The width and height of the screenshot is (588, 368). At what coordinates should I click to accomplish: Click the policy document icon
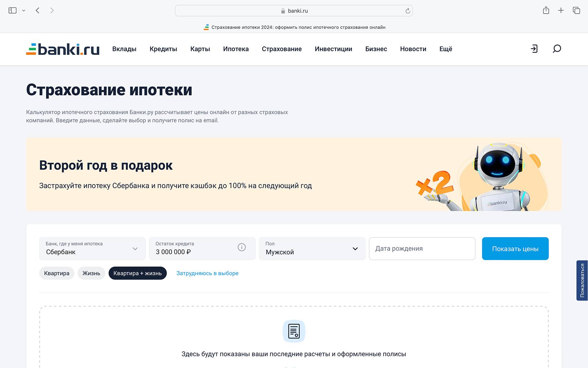pos(294,331)
